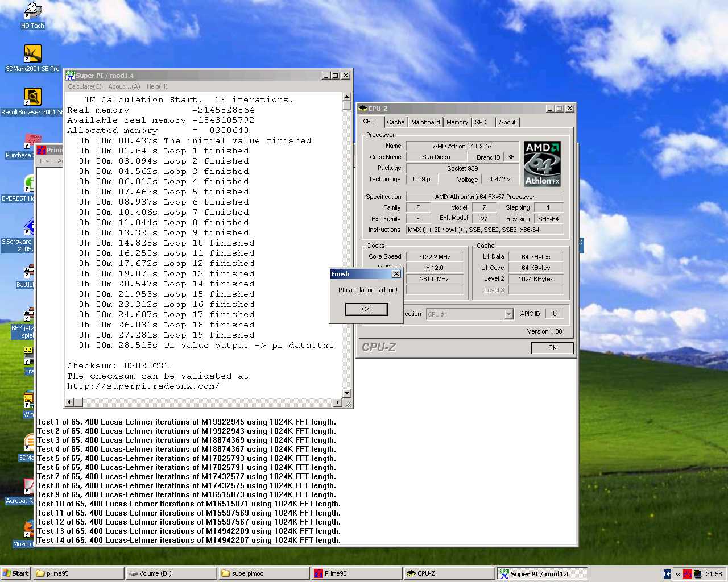This screenshot has height=582, width=728.
Task: Open the Acrobat Reader desktop icon
Action: coord(20,491)
